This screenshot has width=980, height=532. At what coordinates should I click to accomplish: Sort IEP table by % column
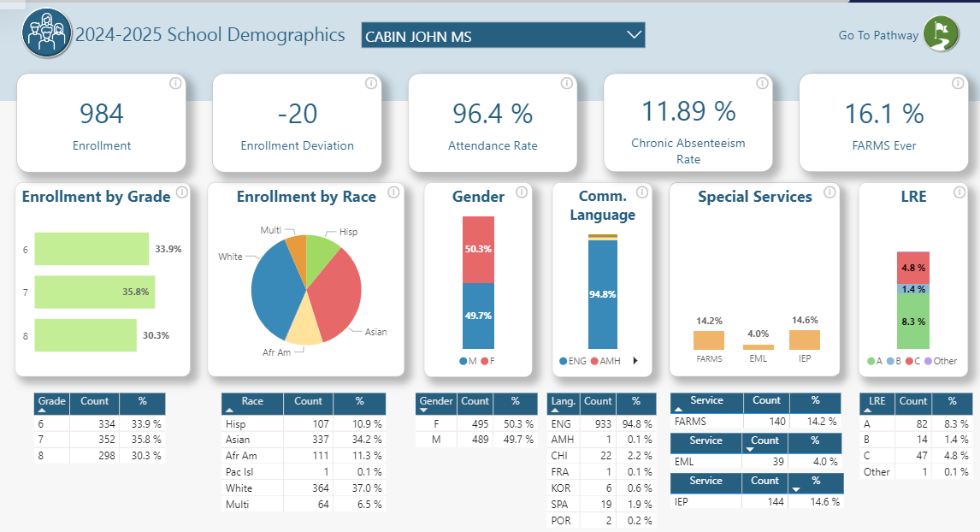pyautogui.click(x=816, y=482)
